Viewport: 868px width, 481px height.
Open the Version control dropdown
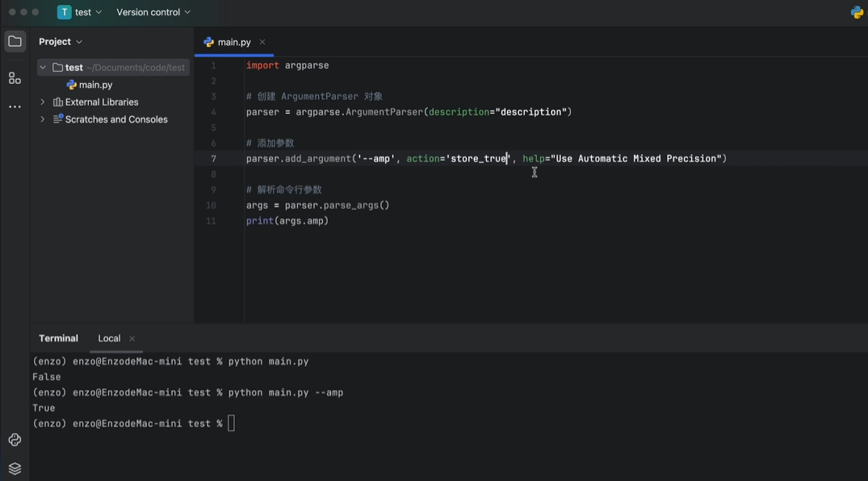[x=153, y=12]
